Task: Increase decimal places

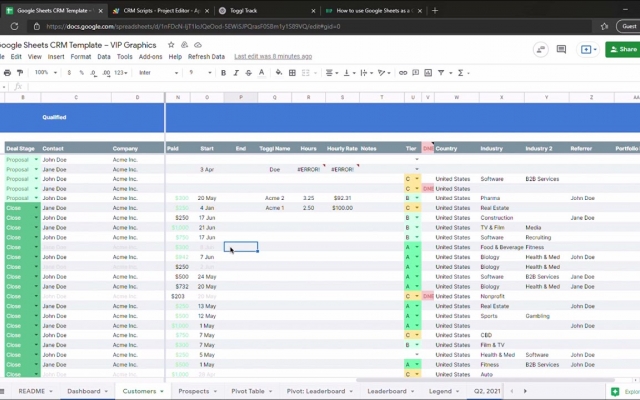Action: pos(106,73)
